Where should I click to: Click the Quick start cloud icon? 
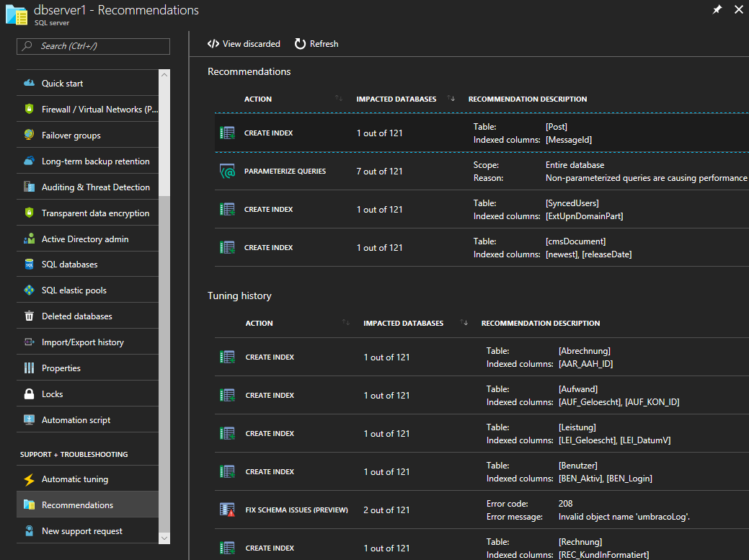pos(29,84)
